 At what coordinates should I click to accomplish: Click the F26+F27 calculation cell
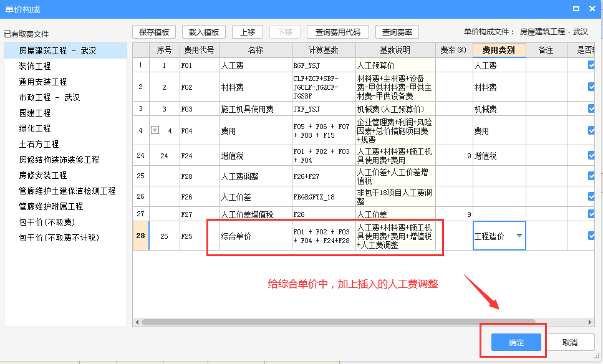(x=324, y=176)
